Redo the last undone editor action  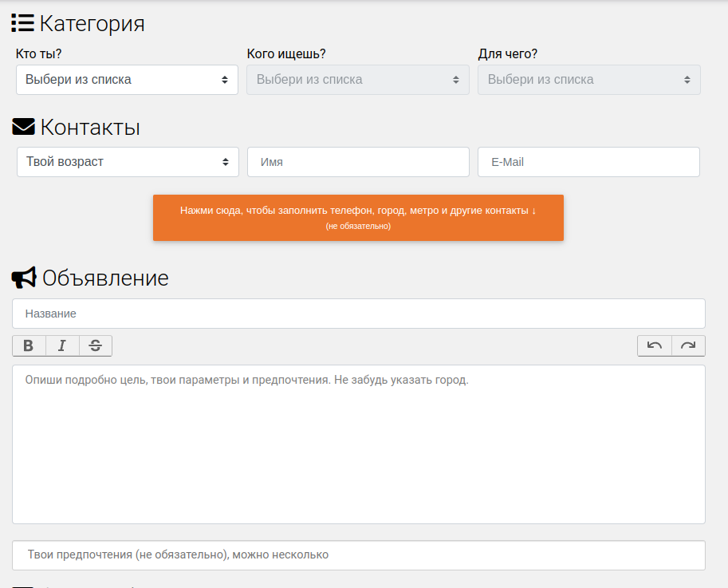click(688, 345)
